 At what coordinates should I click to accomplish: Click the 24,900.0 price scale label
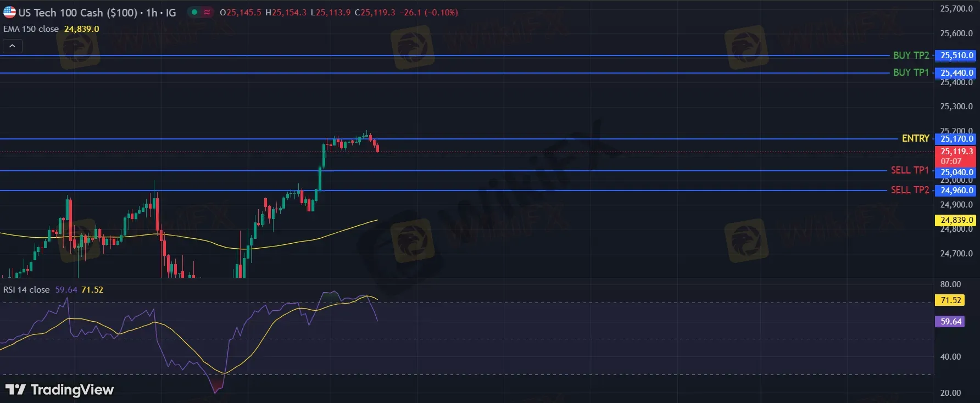[956, 205]
